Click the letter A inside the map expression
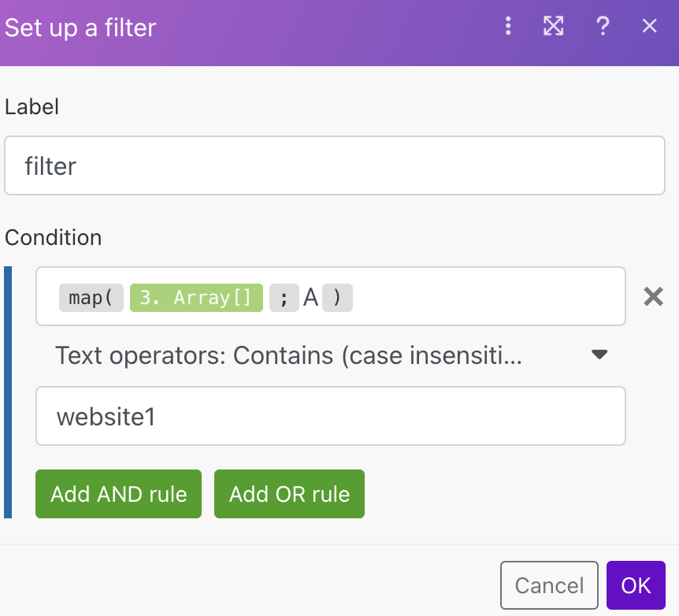Image resolution: width=679 pixels, height=616 pixels. pos(310,298)
